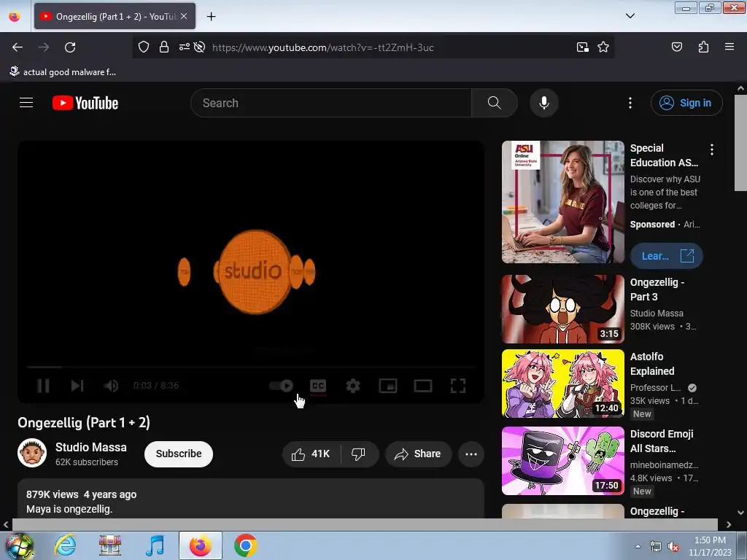
Task: Launch Internet Explorer from taskbar
Action: pyautogui.click(x=65, y=545)
